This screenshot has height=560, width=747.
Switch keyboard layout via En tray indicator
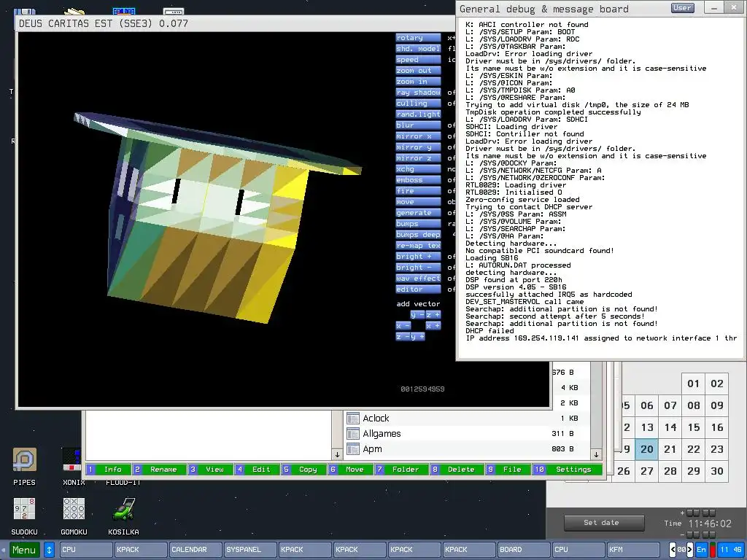(701, 550)
